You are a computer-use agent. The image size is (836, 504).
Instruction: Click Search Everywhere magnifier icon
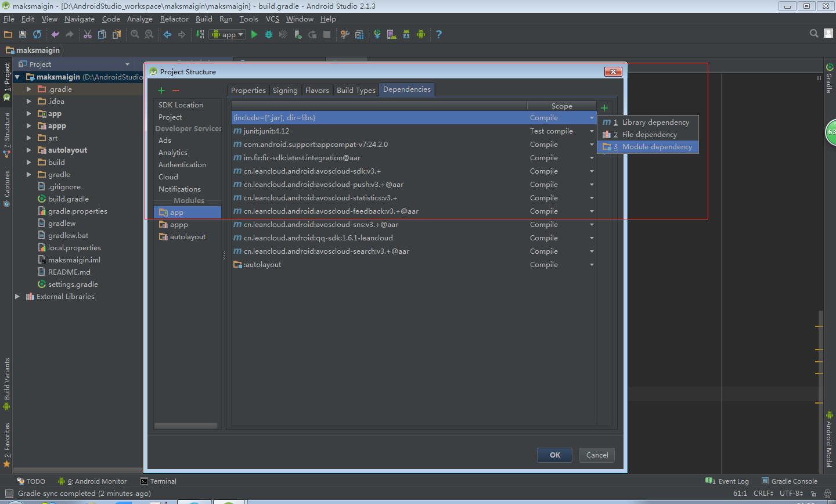click(814, 34)
